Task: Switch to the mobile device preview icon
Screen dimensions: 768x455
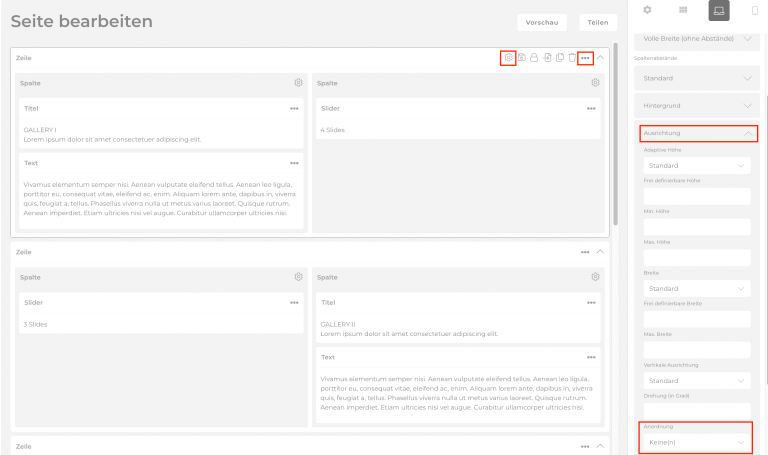Action: (754, 10)
